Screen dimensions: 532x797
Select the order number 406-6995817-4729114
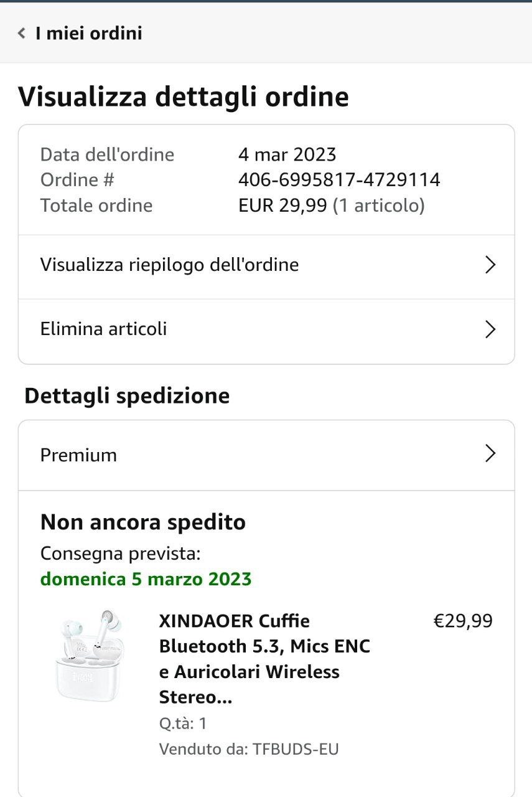coord(339,180)
